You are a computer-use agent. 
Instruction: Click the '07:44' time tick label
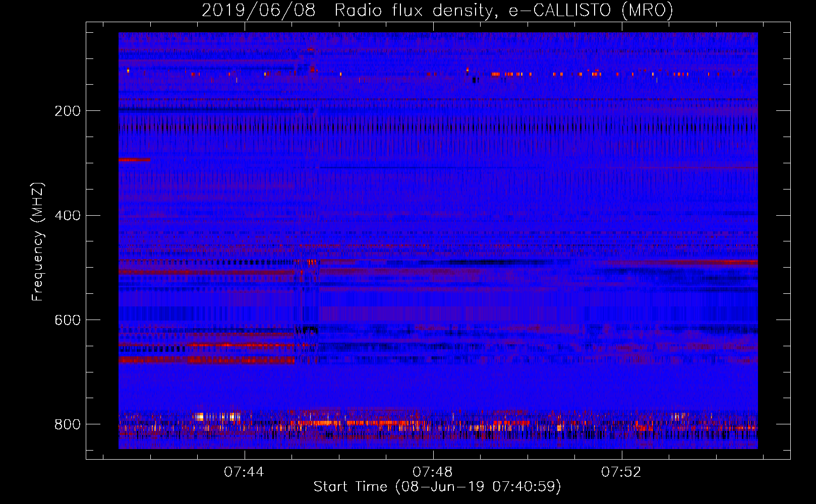pyautogui.click(x=244, y=472)
